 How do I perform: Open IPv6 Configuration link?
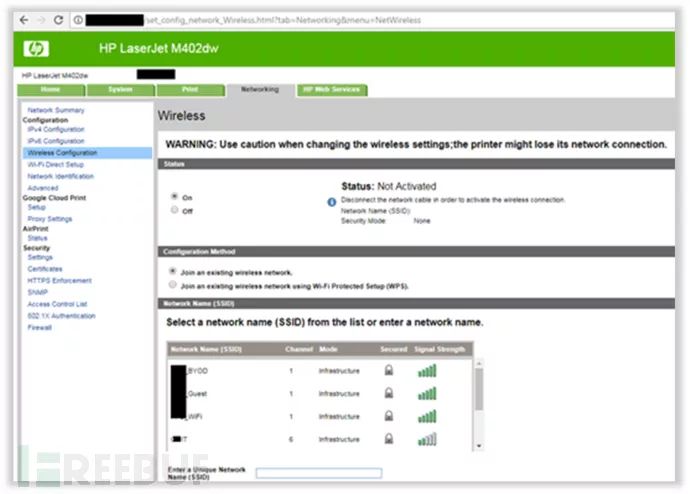coord(56,141)
